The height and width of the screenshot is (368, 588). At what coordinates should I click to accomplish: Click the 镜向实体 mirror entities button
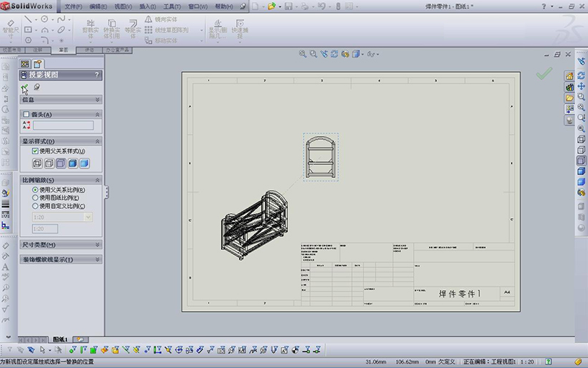coord(161,19)
